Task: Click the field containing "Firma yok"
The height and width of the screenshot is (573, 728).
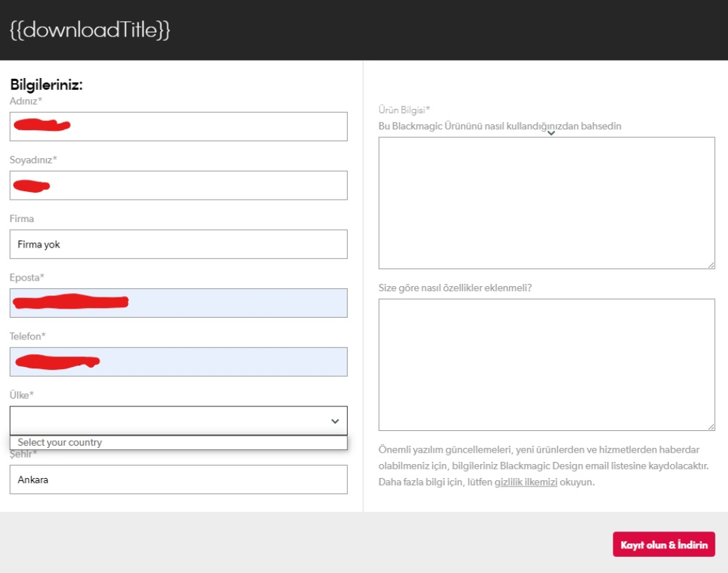Action: (x=178, y=245)
